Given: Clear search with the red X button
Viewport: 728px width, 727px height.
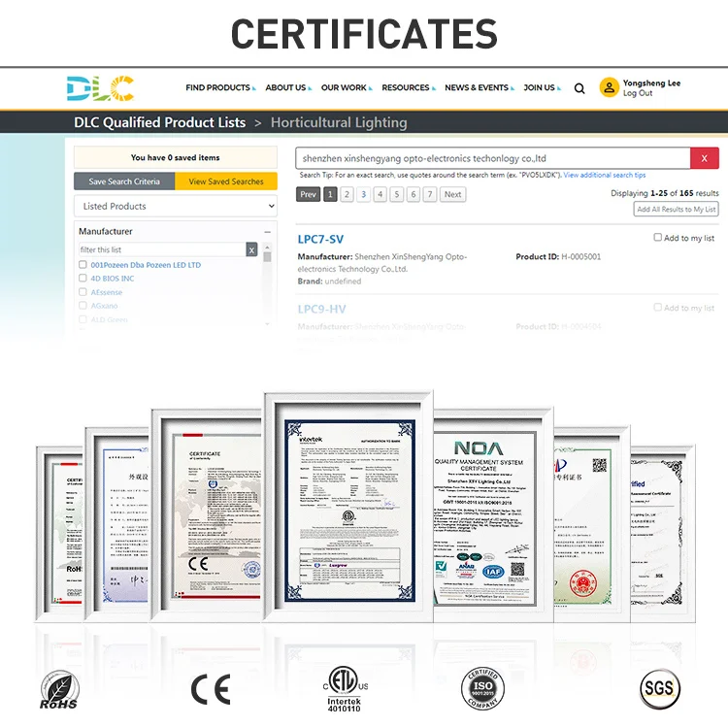Looking at the screenshot, I should tap(705, 158).
